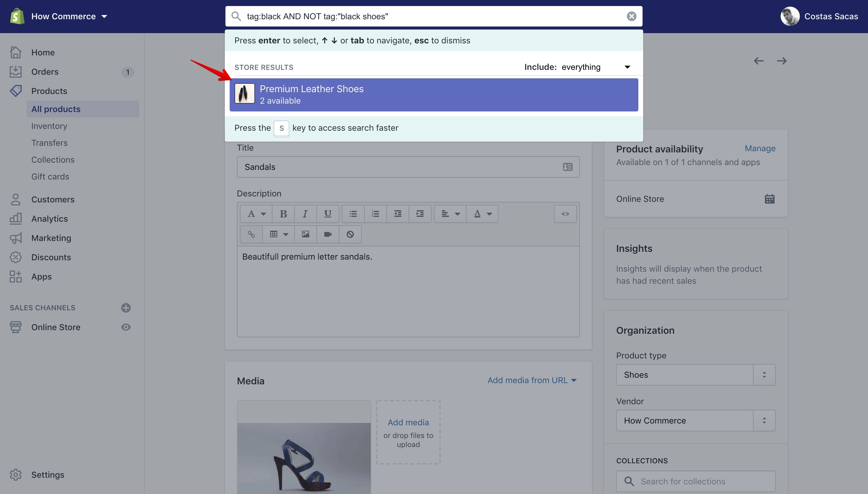Go to Home in the sidebar

[43, 53]
